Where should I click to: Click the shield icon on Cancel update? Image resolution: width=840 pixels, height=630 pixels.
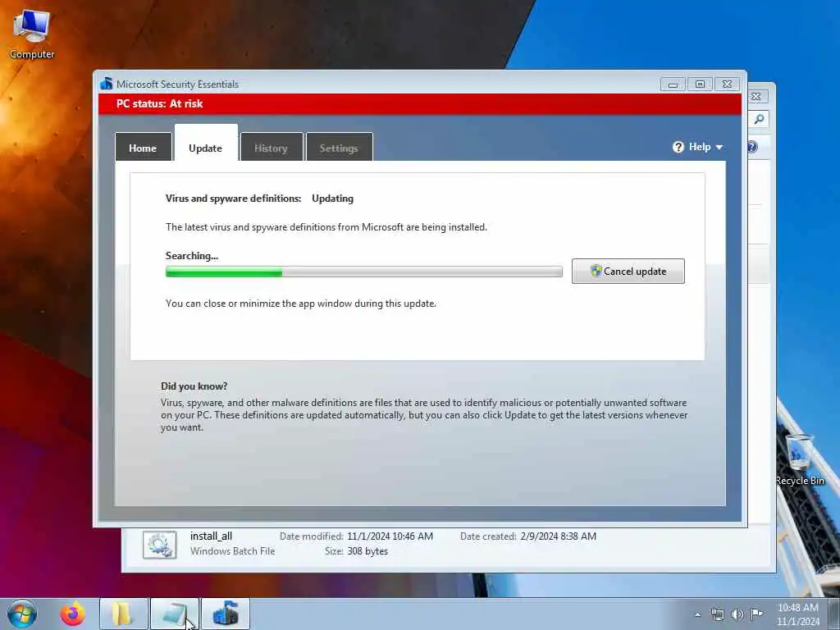point(596,271)
